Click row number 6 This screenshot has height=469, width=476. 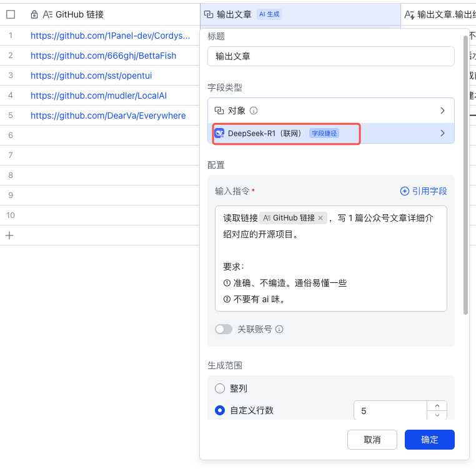[11, 136]
